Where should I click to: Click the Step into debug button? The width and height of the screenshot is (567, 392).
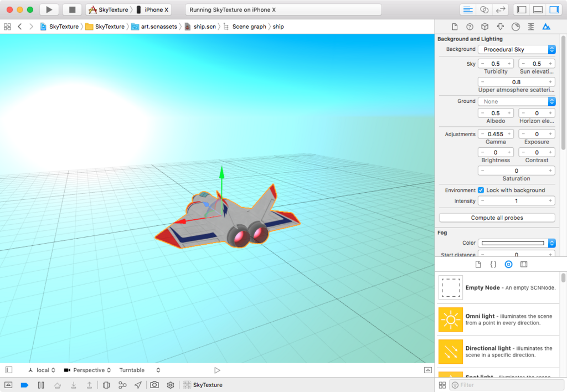pos(74,385)
